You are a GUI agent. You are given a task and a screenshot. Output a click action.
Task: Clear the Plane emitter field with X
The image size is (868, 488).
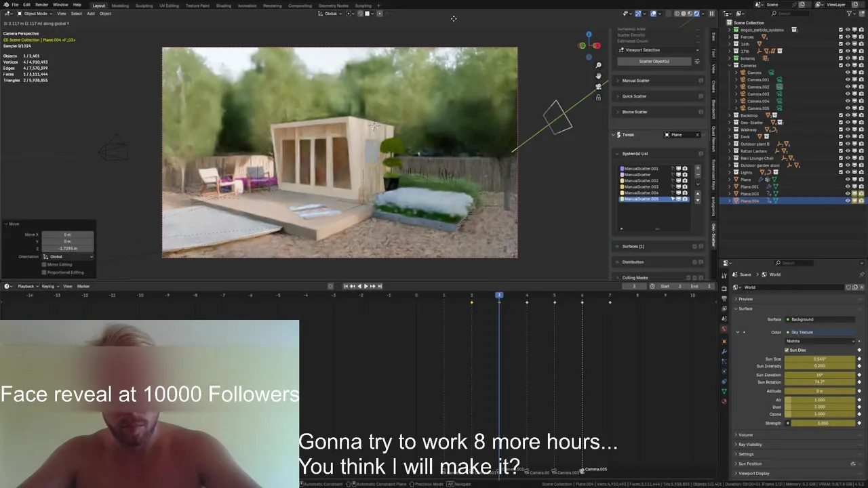click(x=697, y=135)
